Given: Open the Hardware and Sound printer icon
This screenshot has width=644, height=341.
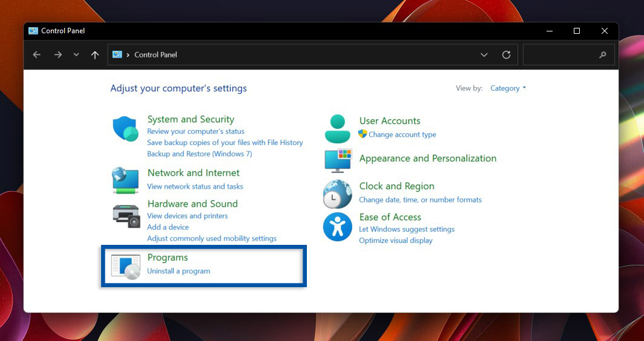Looking at the screenshot, I should (x=126, y=216).
